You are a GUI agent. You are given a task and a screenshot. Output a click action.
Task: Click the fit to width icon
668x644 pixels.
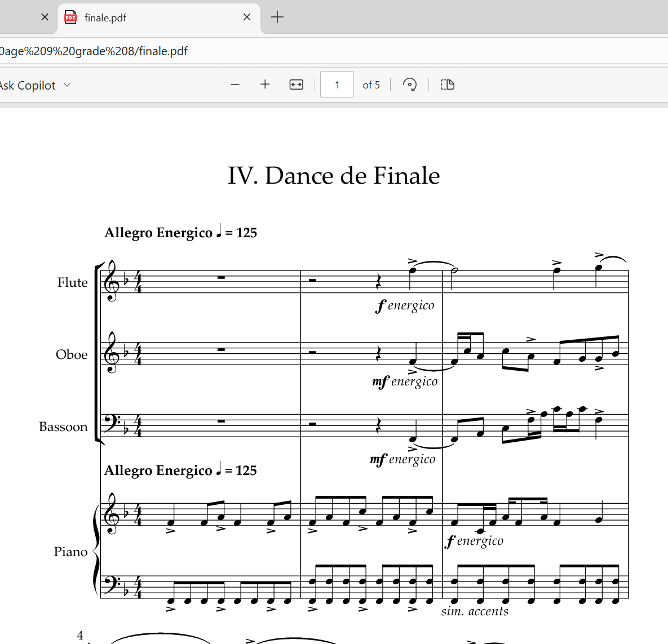[x=296, y=85]
